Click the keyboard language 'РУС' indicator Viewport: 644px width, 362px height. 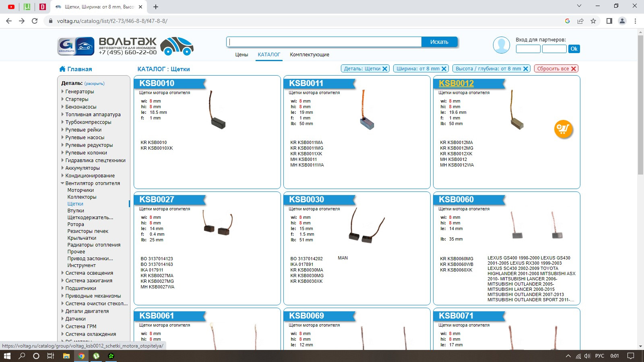[x=600, y=356]
